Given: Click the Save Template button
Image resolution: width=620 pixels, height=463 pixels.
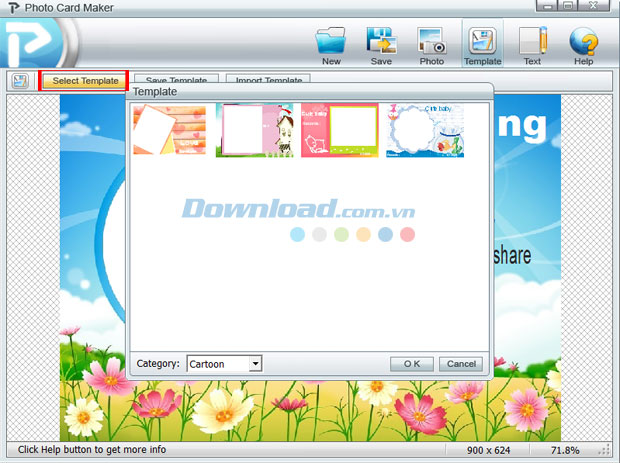Looking at the screenshot, I should (x=176, y=81).
